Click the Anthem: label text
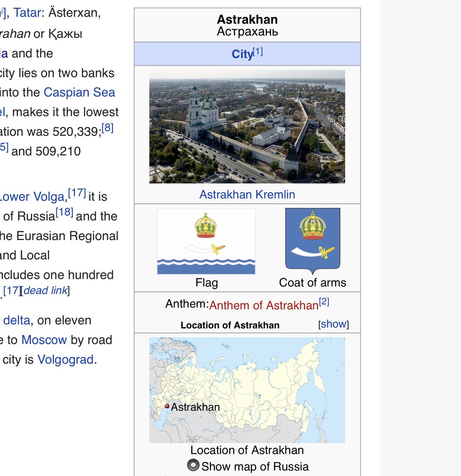This screenshot has height=476, width=461. pos(187,304)
